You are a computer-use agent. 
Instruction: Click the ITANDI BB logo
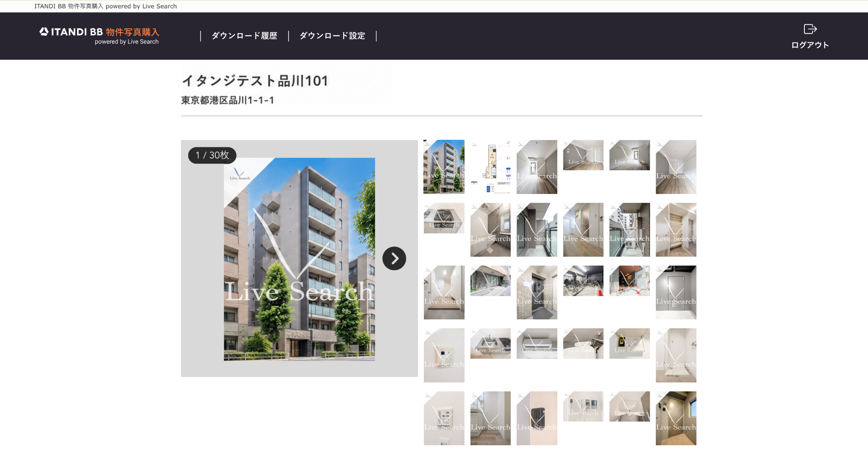click(x=99, y=36)
